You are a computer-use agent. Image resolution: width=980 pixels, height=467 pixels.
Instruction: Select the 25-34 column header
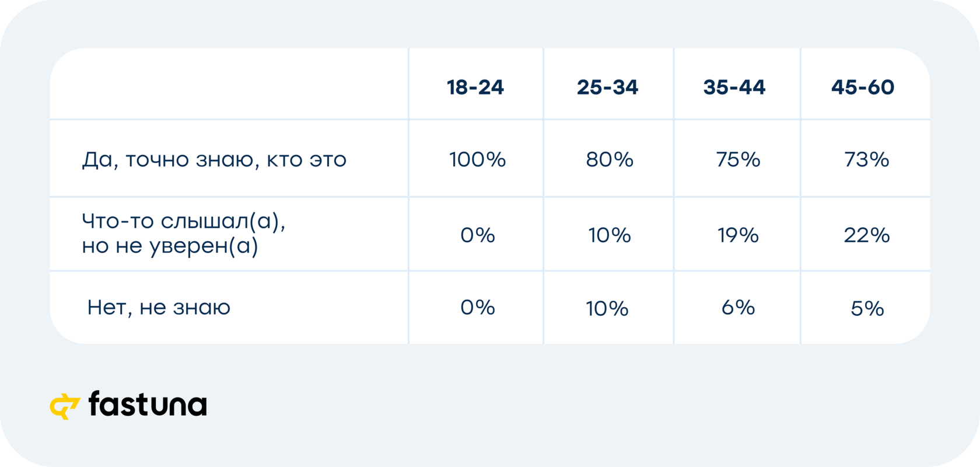click(607, 88)
